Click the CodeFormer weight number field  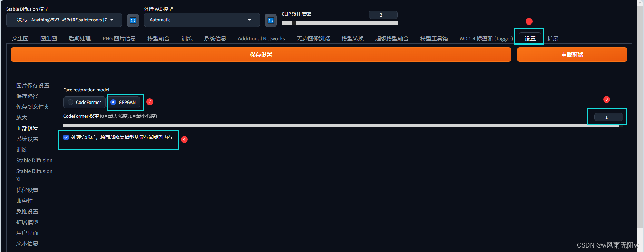click(x=608, y=117)
